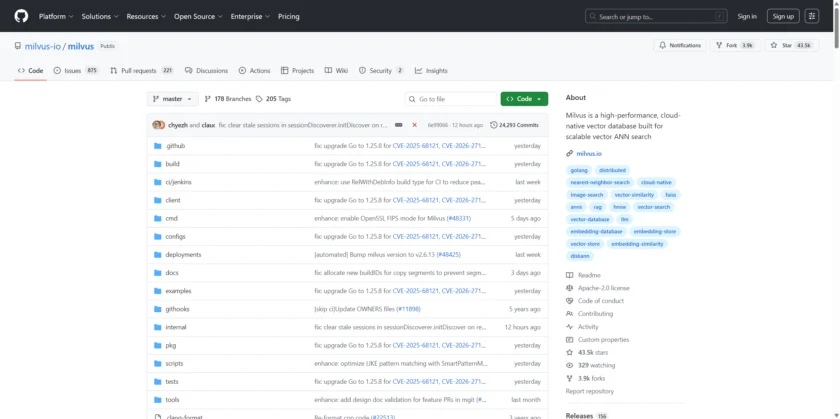
Task: Click the failed CI status red X icon
Action: pyautogui.click(x=414, y=125)
